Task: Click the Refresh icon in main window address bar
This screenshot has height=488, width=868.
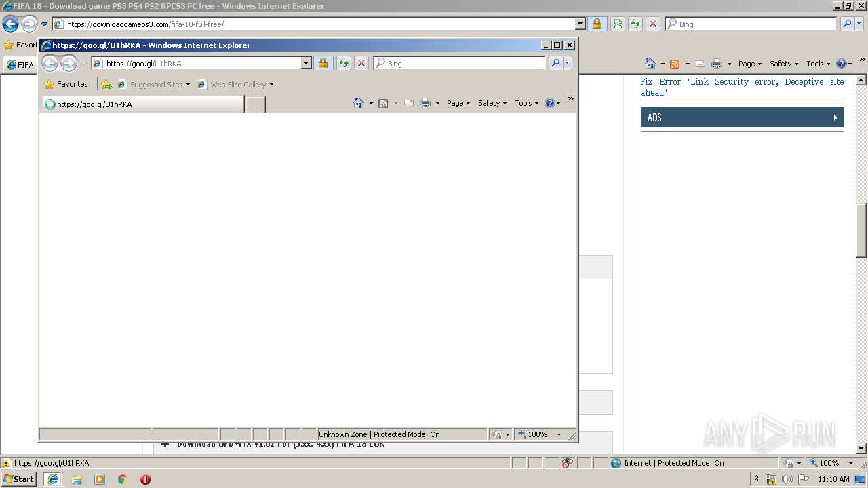Action: click(x=635, y=24)
